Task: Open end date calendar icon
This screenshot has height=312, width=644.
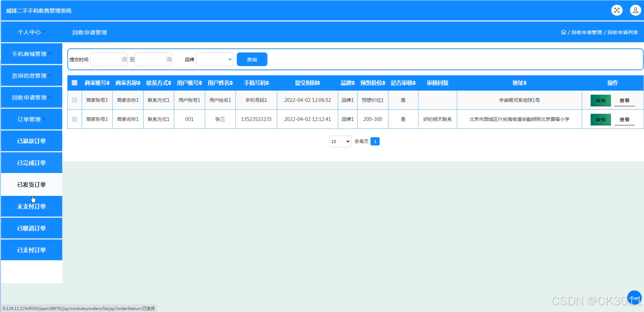Action: 168,59
